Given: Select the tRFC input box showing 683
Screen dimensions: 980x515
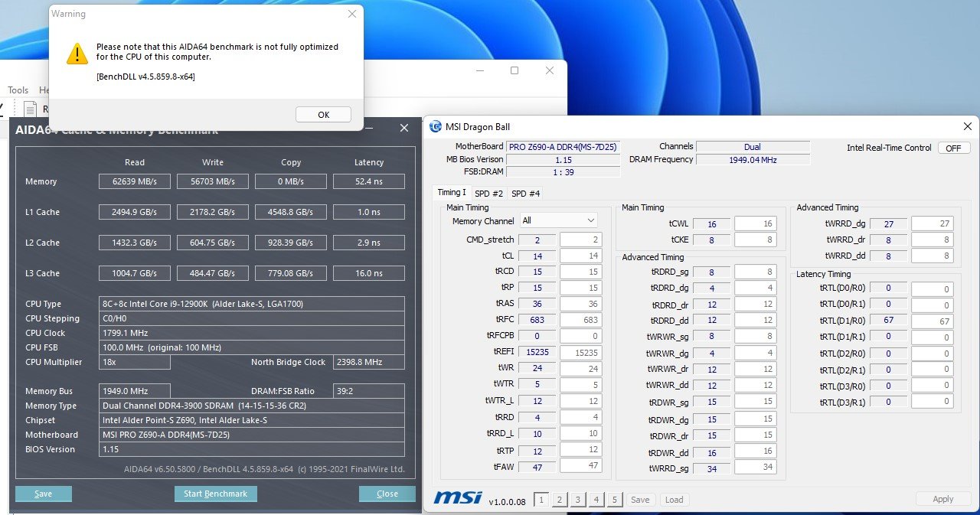Looking at the screenshot, I should click(580, 320).
